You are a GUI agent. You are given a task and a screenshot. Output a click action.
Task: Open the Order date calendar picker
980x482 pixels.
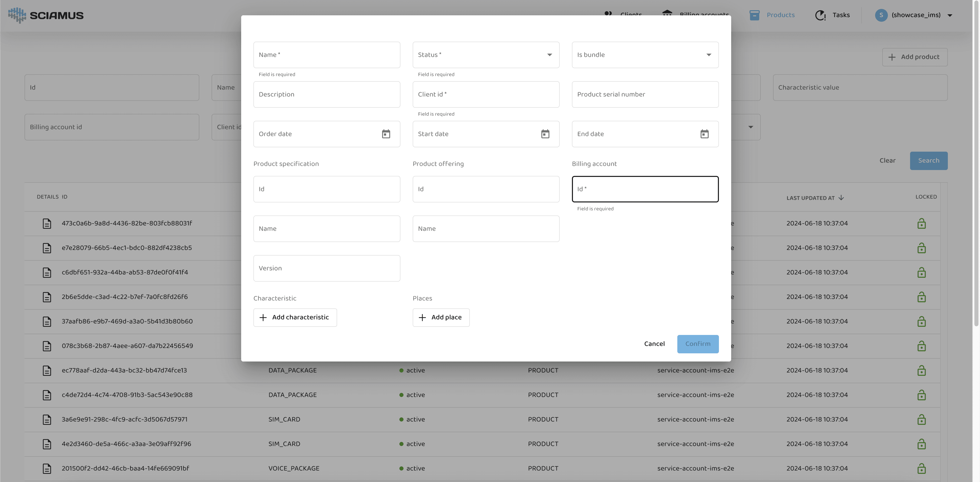tap(386, 134)
